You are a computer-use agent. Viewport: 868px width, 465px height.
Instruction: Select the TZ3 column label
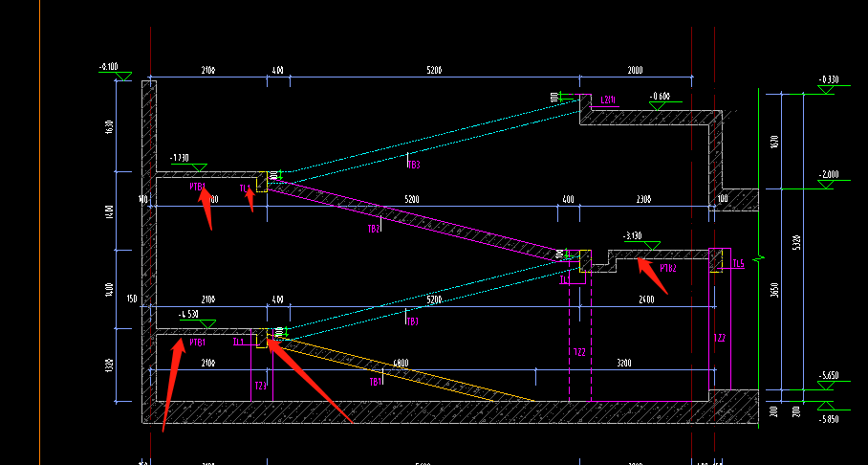(x=260, y=386)
